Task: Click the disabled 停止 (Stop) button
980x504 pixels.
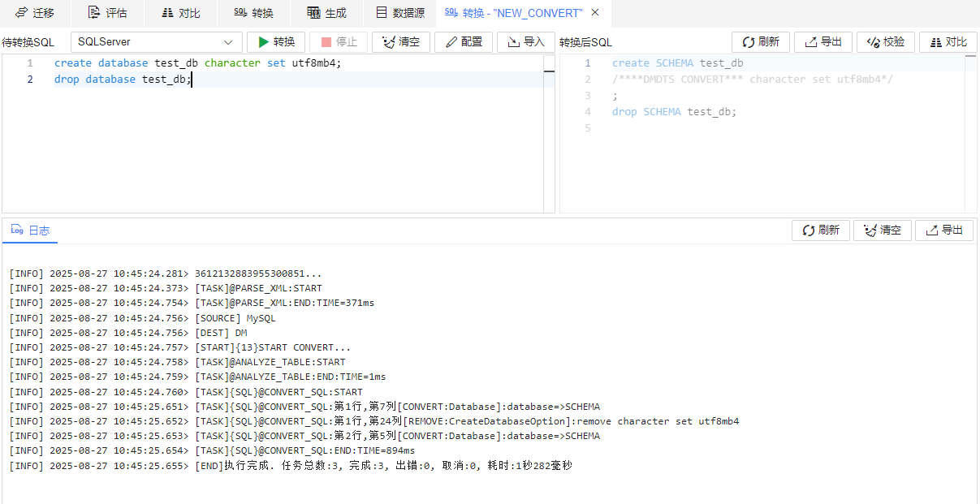Action: (x=339, y=42)
